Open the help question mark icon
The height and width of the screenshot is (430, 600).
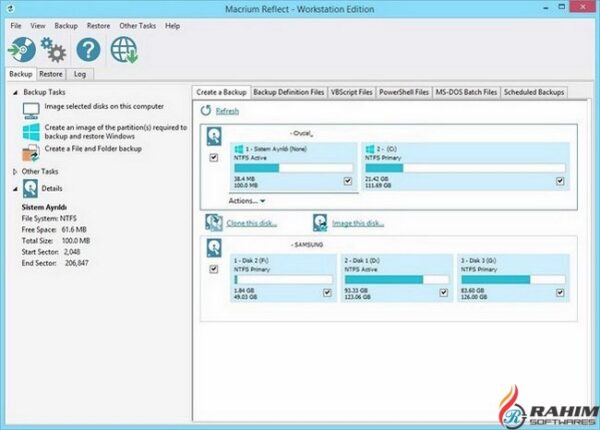(x=88, y=50)
